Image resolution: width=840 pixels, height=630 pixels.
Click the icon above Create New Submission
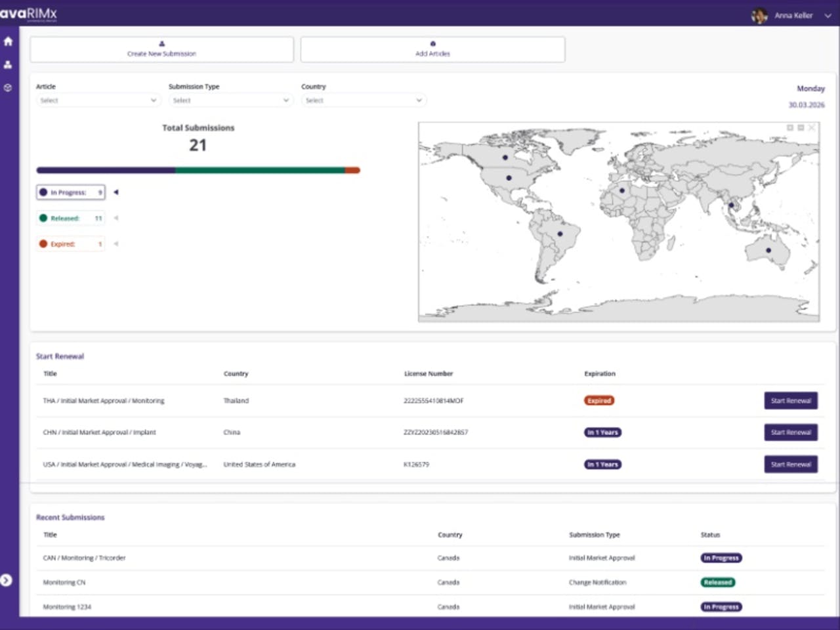pos(162,44)
